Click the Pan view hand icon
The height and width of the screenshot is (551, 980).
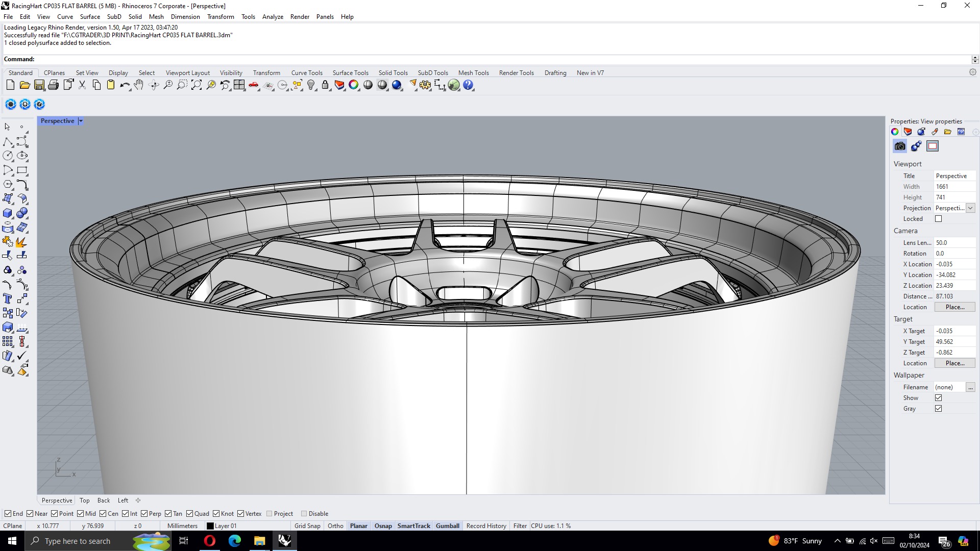coord(139,85)
